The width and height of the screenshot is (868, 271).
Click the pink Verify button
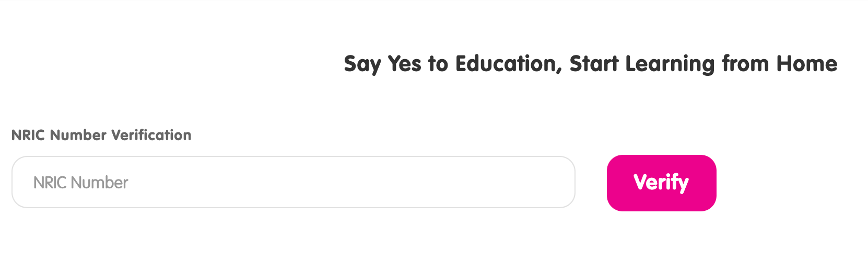click(661, 183)
